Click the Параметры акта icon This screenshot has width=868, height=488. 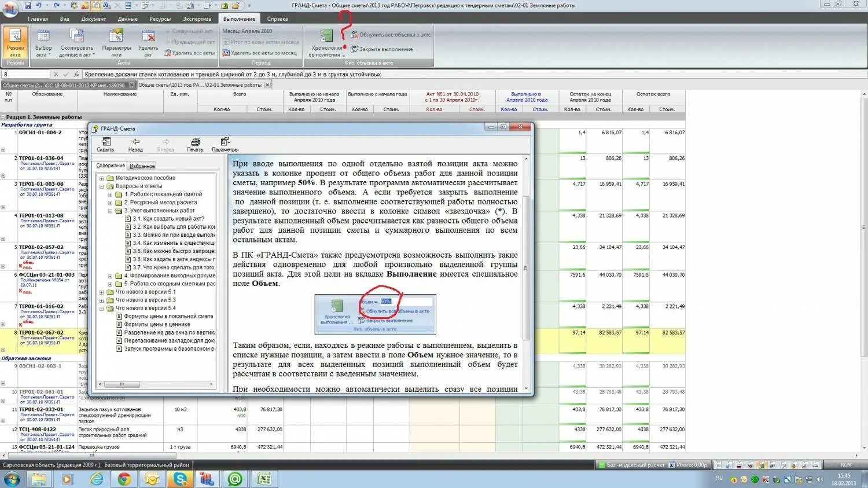(116, 42)
